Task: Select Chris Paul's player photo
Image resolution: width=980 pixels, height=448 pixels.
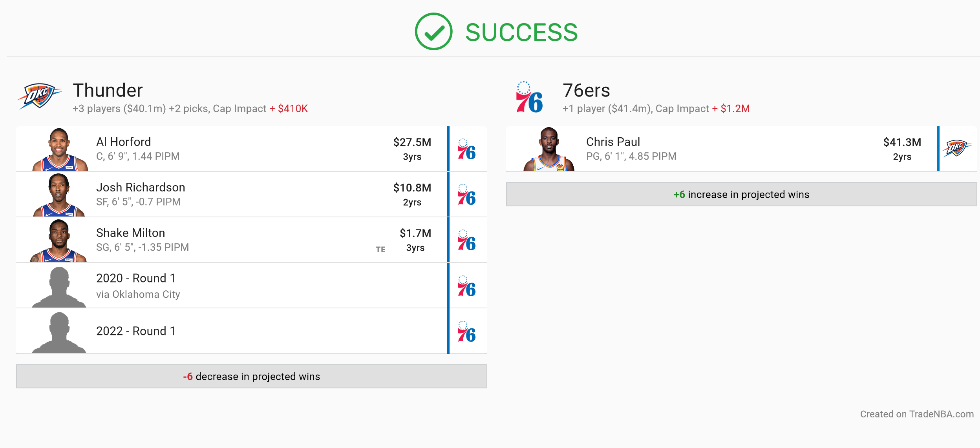Action: point(549,149)
